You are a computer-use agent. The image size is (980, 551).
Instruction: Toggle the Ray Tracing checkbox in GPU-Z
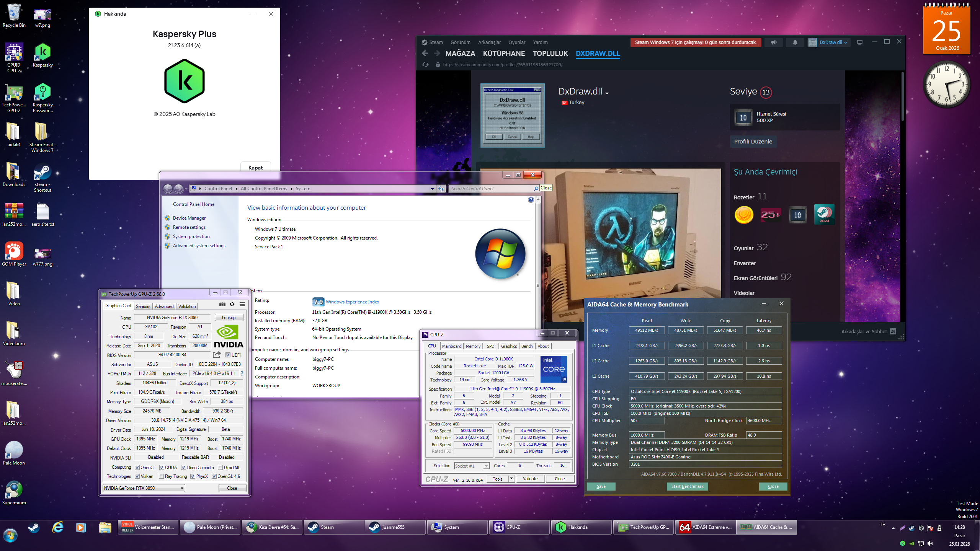161,476
